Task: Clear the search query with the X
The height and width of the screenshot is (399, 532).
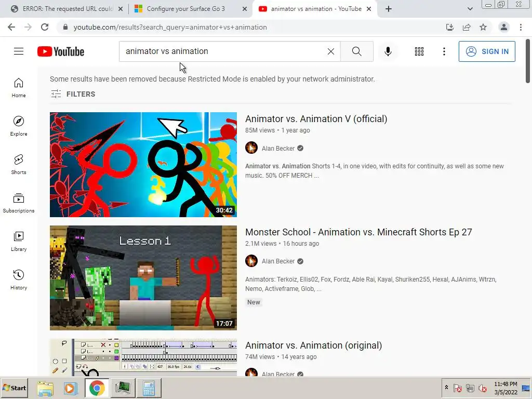Action: (331, 51)
